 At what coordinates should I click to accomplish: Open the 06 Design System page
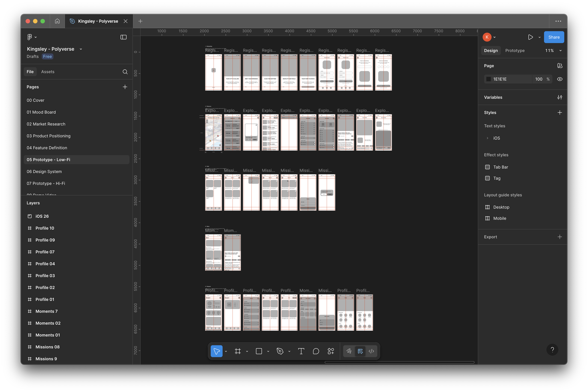tap(44, 171)
